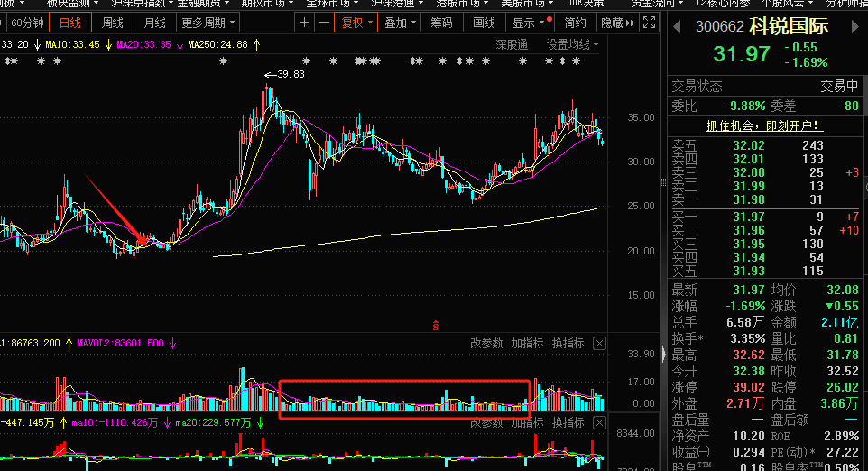Click 改参数 in volume panel
The image size is (868, 471).
(x=486, y=343)
